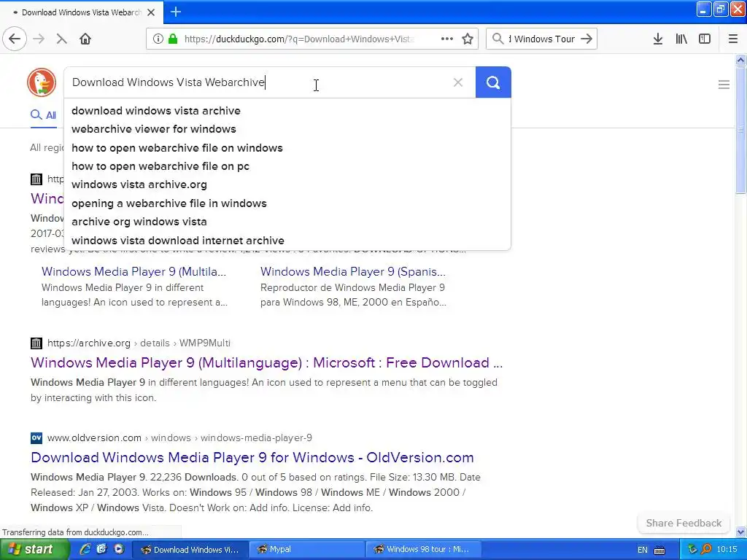Open a new browser tab
The image size is (747, 560).
[176, 12]
